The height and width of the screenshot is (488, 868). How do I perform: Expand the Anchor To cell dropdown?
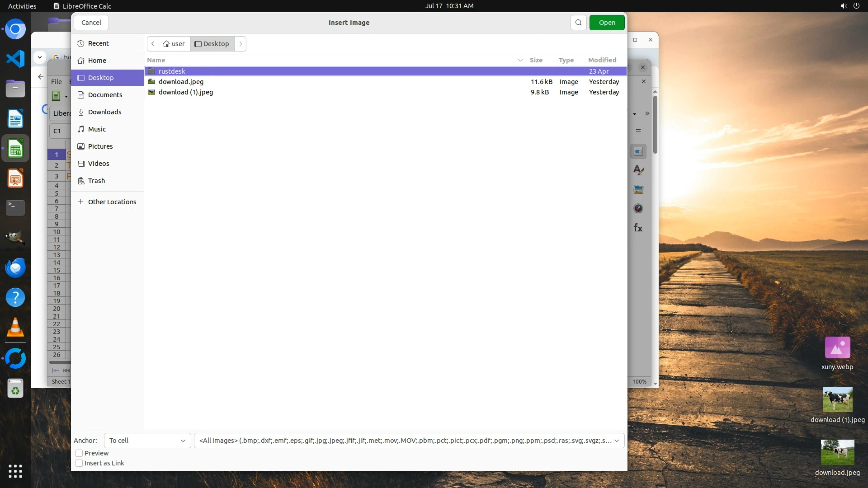click(x=147, y=441)
